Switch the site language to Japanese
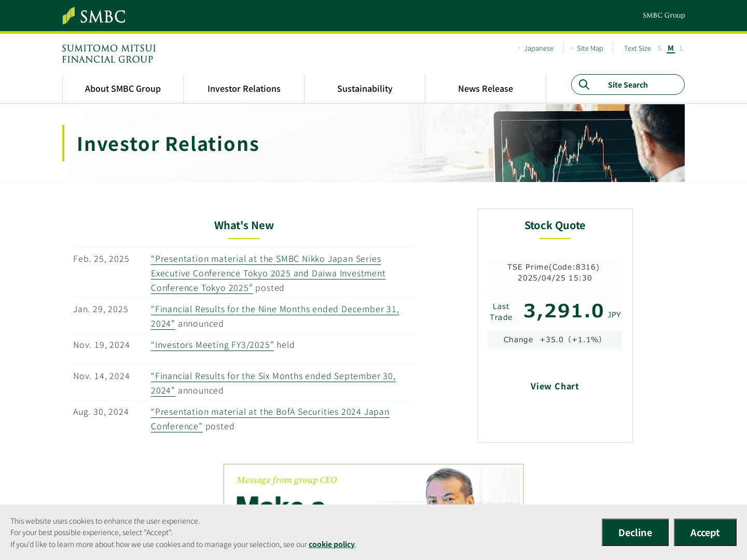Screen dimensions: 747x560 click(x=538, y=48)
